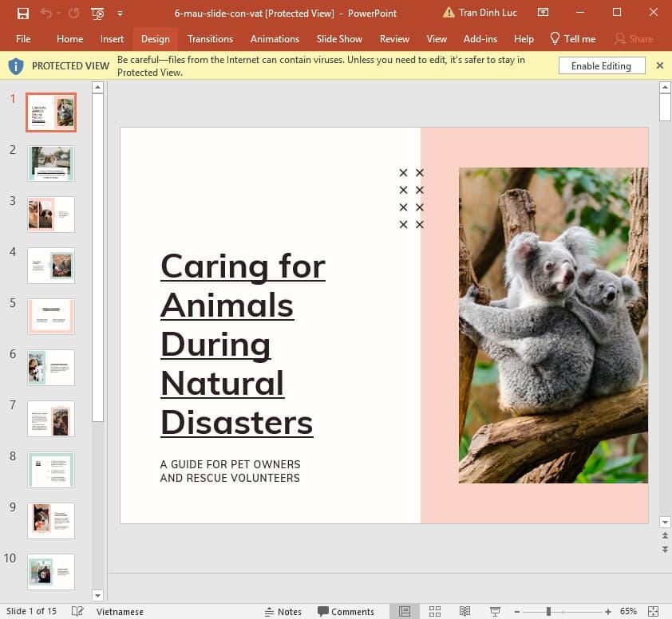Click the Save icon in the title bar
Image resolution: width=672 pixels, height=619 pixels.
click(x=23, y=13)
